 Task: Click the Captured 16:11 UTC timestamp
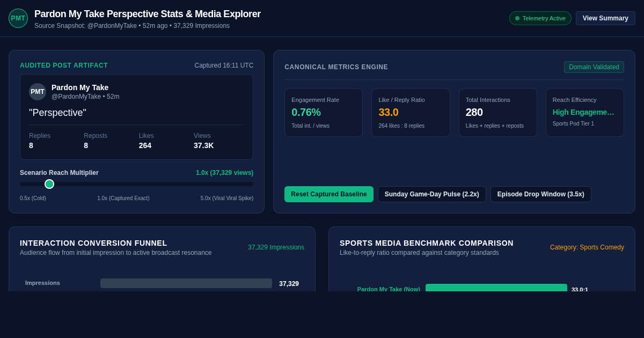click(224, 65)
